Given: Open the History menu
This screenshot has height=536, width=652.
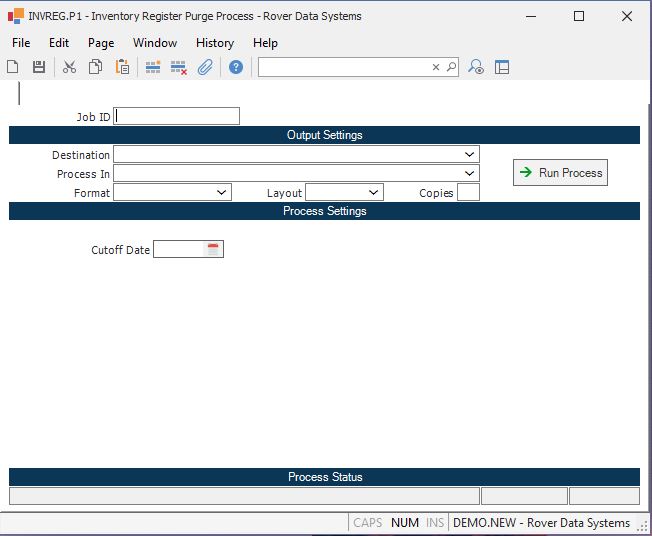Looking at the screenshot, I should pos(214,43).
